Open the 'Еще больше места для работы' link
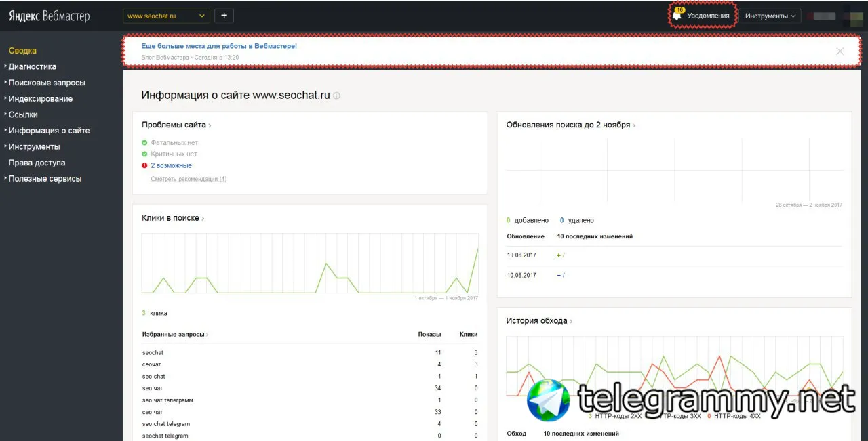The width and height of the screenshot is (868, 441). (x=219, y=46)
